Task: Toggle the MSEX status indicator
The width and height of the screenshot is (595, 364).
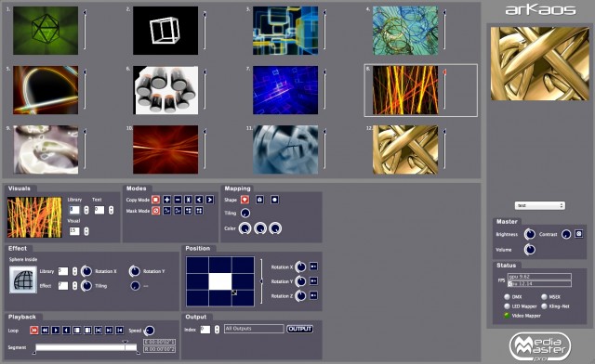Action: 544,297
